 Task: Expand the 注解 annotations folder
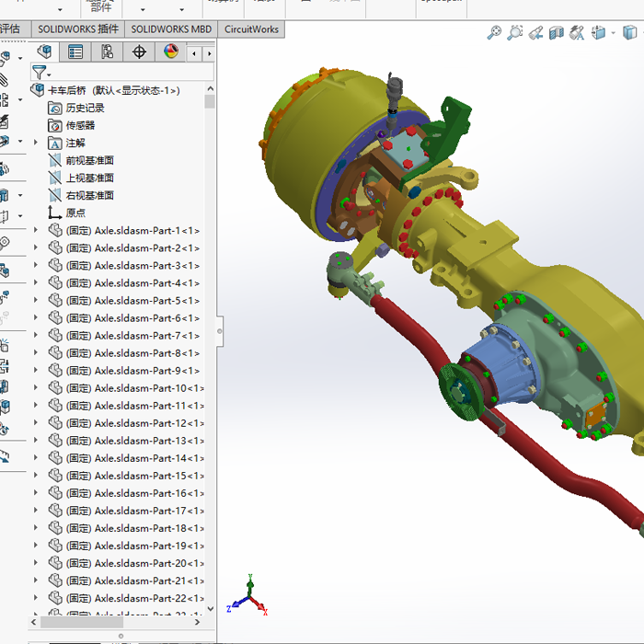pyautogui.click(x=36, y=143)
